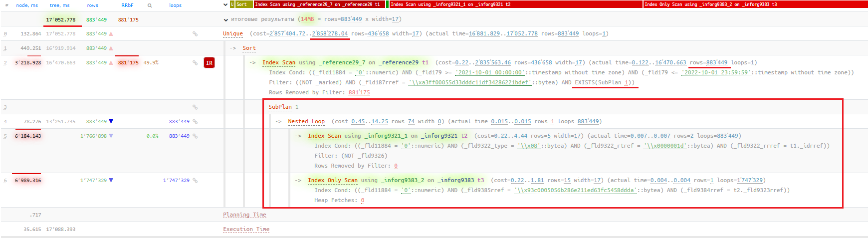
Task: Sort by the tree, ms column header
Action: [x=60, y=5]
